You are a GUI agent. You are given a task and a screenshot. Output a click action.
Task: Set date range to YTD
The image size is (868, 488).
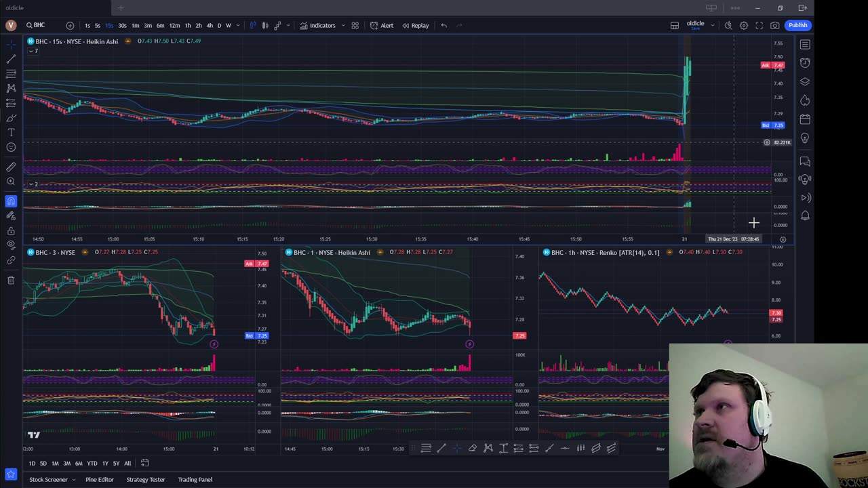(92, 464)
